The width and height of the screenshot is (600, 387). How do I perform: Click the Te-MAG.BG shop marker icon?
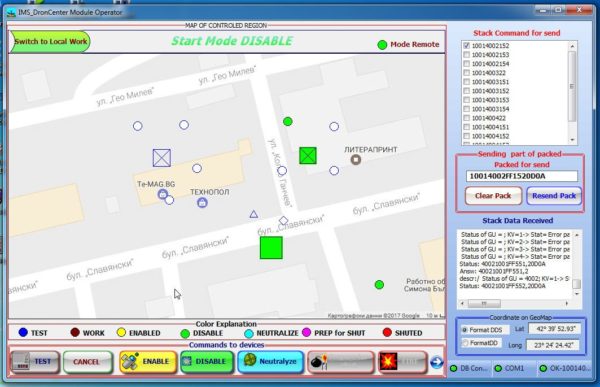coord(163,194)
